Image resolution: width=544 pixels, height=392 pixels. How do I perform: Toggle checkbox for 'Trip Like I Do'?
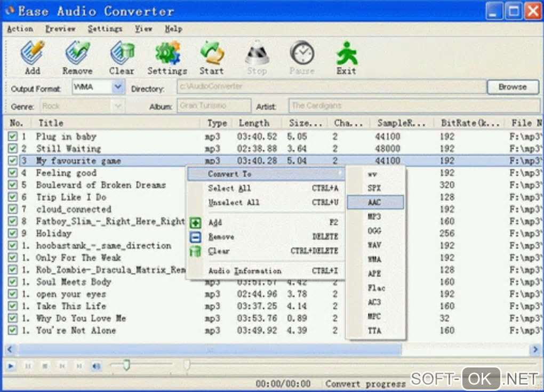[13, 197]
